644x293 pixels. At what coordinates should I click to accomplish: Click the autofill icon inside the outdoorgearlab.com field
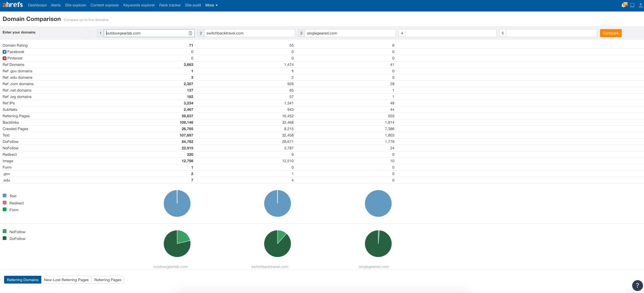pos(190,33)
